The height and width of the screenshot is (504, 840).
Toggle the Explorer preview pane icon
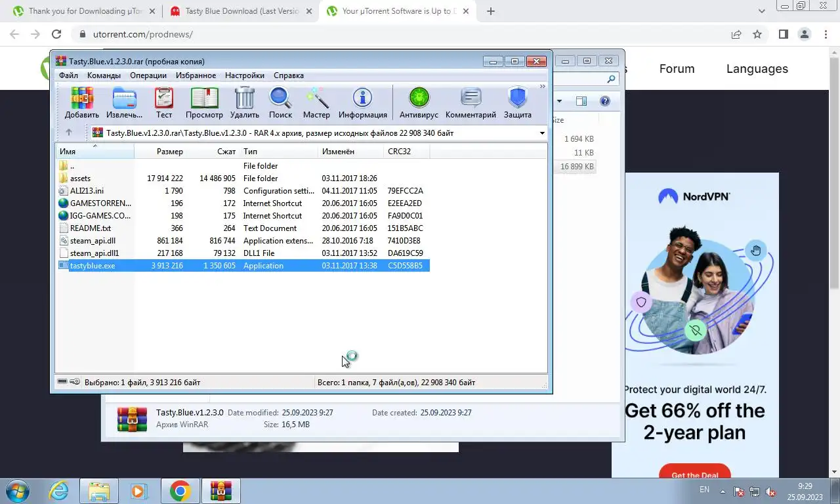click(x=581, y=101)
